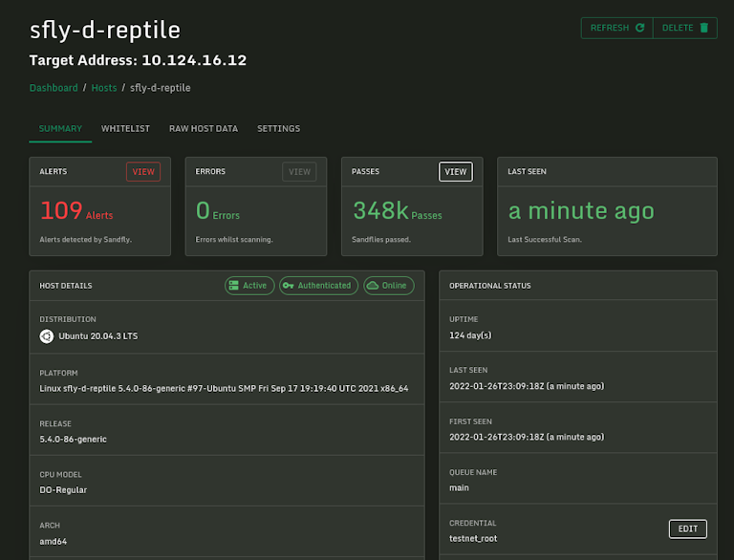Click the trash can icon
The width and height of the screenshot is (734, 560).
click(704, 28)
